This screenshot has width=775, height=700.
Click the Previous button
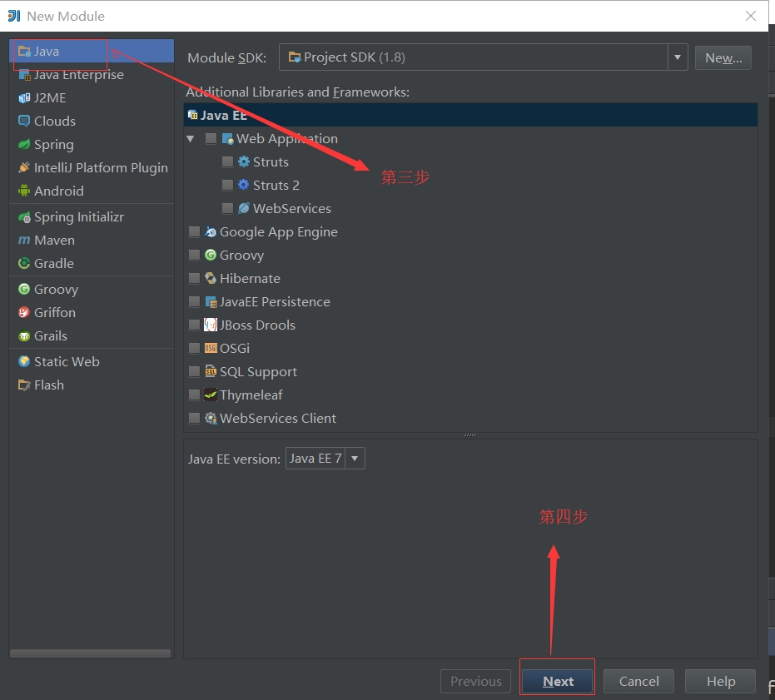475,681
